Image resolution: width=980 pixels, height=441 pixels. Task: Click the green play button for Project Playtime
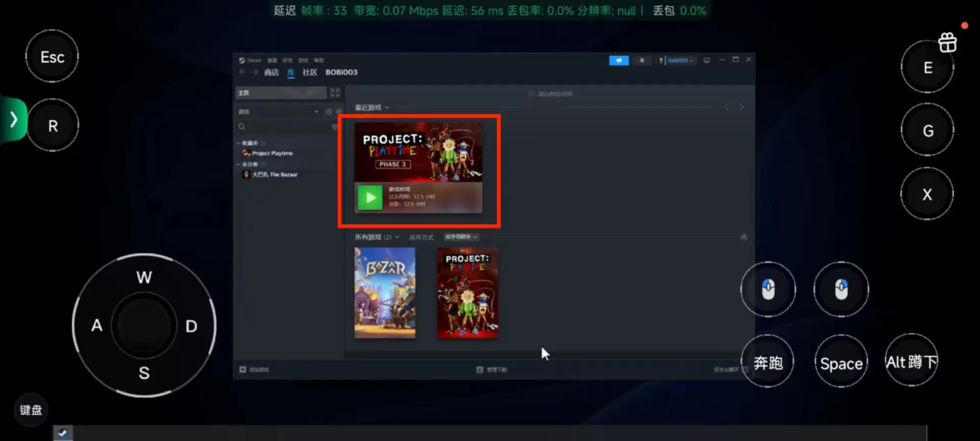tap(370, 198)
